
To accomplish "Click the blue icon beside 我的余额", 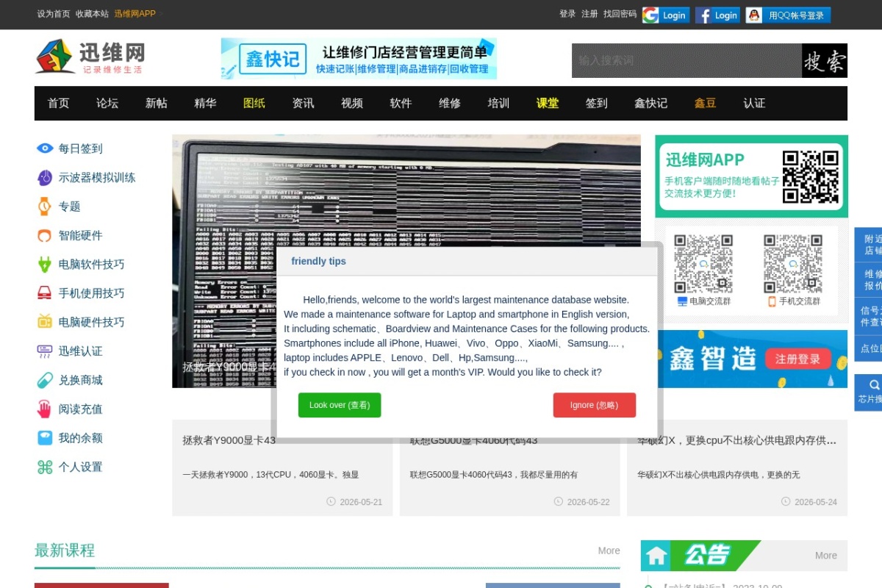I will click(45, 438).
